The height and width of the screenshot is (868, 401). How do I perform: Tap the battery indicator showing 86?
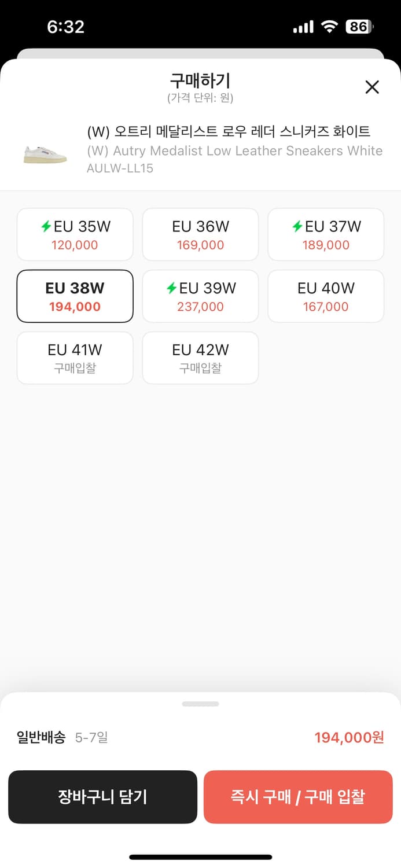tap(359, 27)
